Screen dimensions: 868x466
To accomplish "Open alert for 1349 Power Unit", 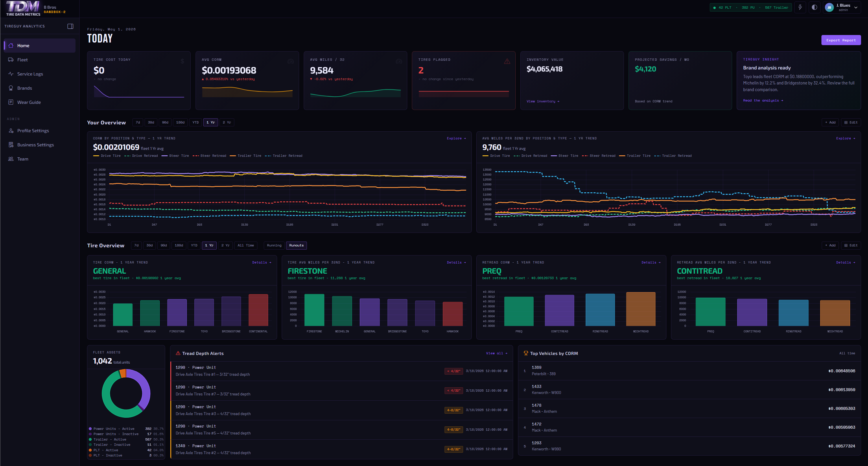I will point(341,449).
